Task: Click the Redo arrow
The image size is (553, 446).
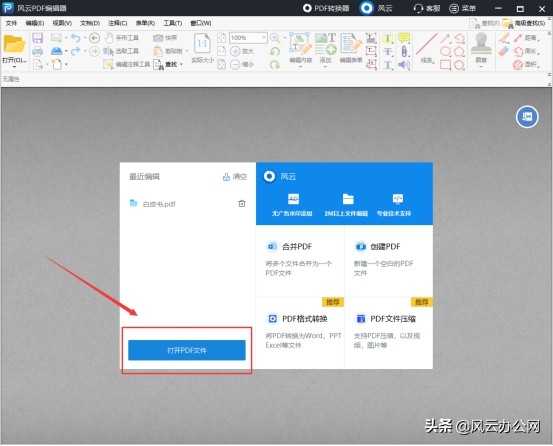Action: pos(75,51)
